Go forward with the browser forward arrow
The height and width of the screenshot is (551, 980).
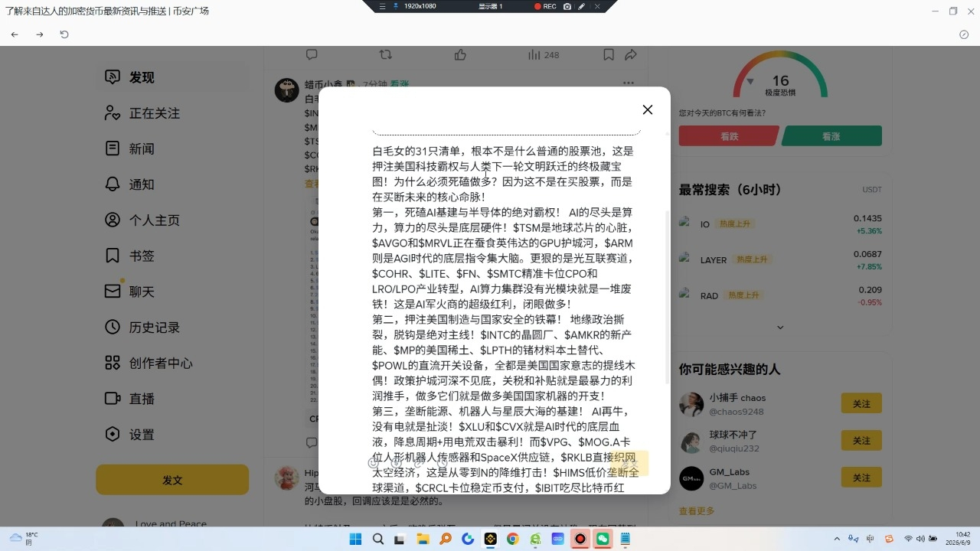coord(40,34)
